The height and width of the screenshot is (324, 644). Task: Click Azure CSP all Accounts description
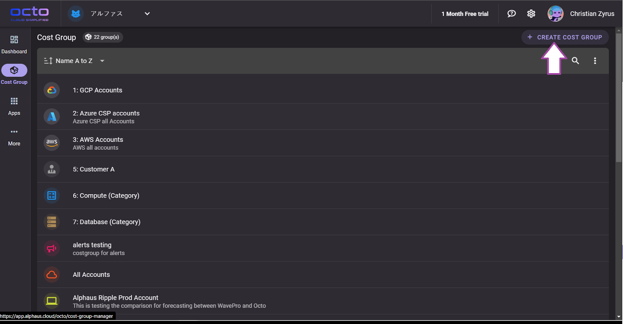pos(103,122)
